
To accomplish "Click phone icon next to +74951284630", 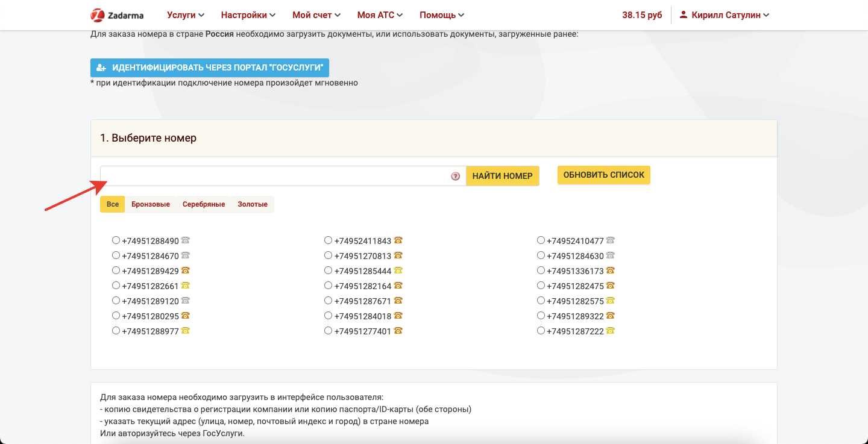I will (611, 255).
